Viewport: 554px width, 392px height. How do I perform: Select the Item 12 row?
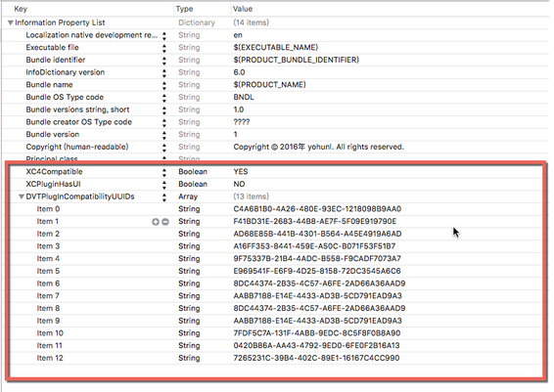pos(276,358)
